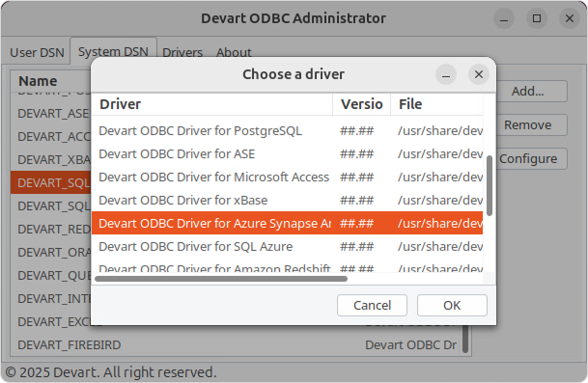
Task: Click the Microsoft Access driver file path
Action: click(440, 177)
